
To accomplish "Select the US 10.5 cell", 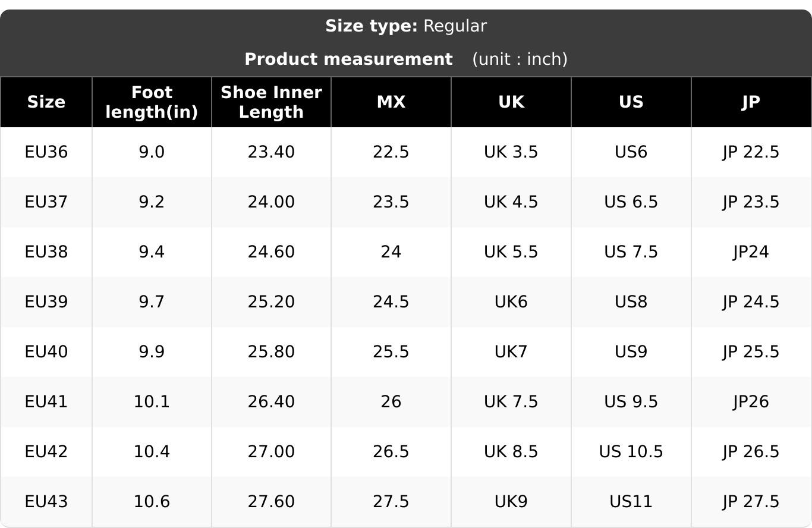I will [631, 452].
